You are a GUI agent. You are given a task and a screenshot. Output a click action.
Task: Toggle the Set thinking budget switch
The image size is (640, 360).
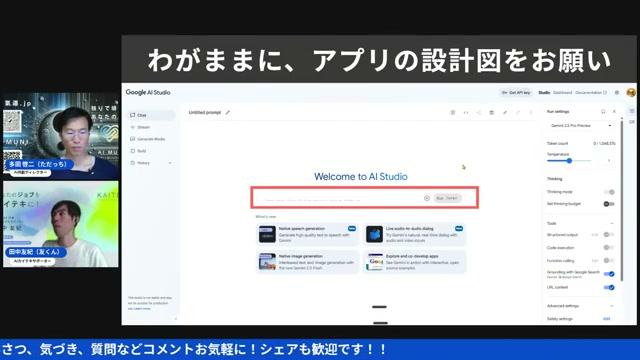coord(609,204)
